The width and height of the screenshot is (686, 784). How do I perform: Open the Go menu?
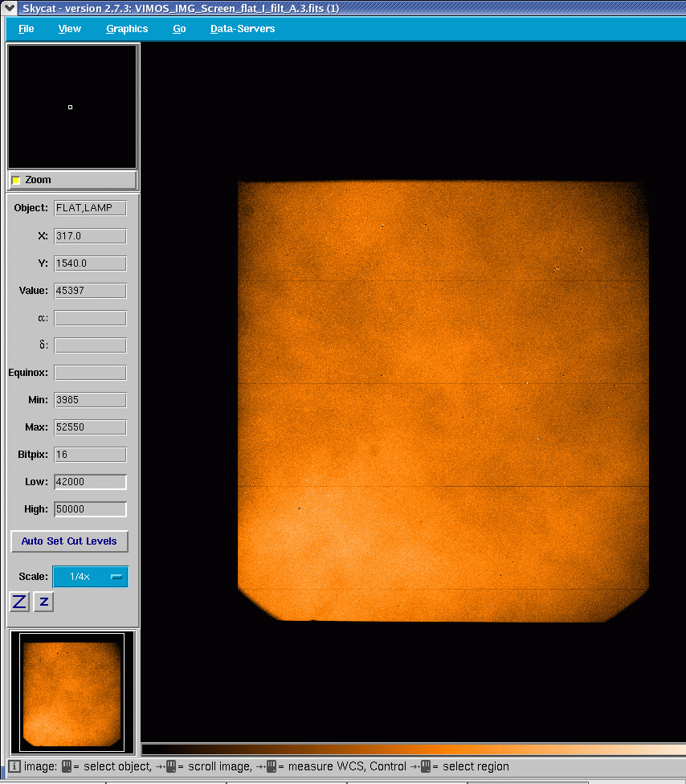coord(179,29)
